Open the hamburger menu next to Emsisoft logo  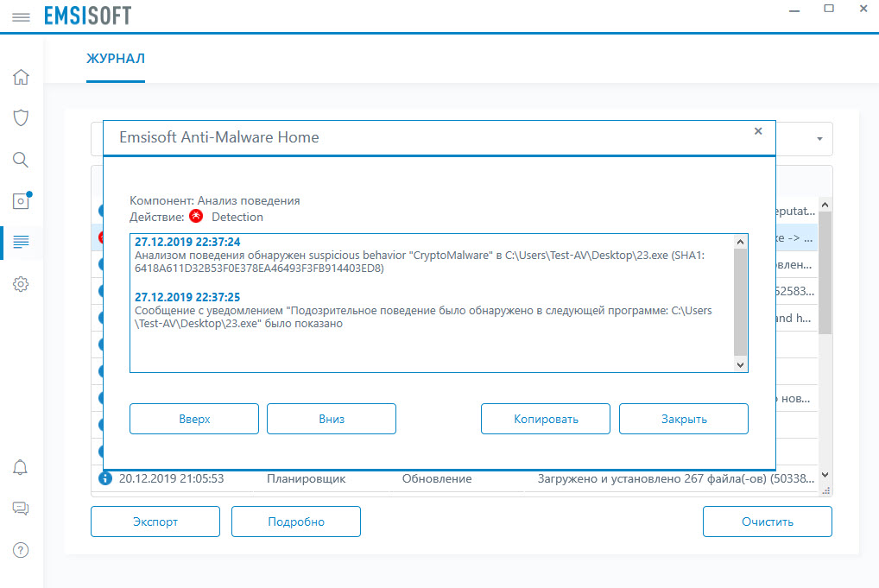21,16
